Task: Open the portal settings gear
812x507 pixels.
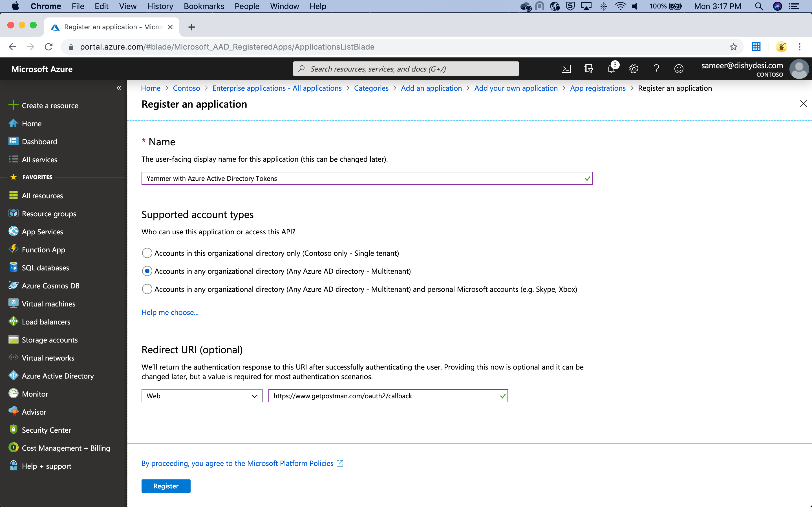Action: [634, 68]
